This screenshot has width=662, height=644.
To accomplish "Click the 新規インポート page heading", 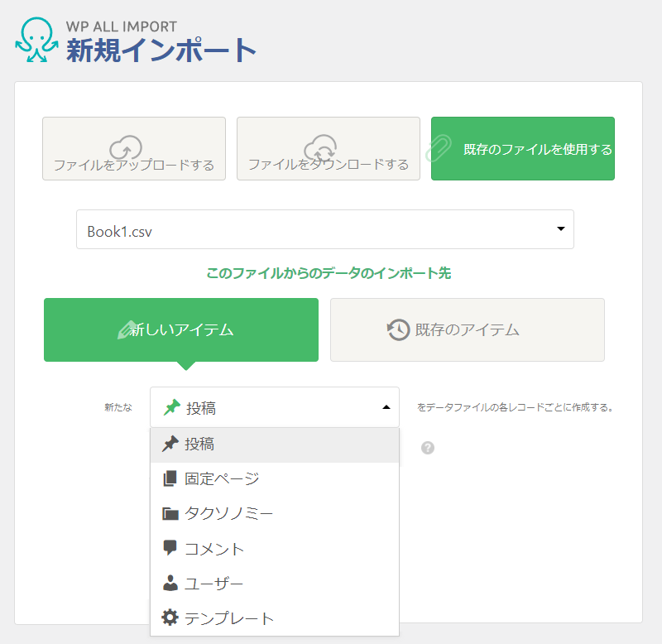I will tap(161, 50).
